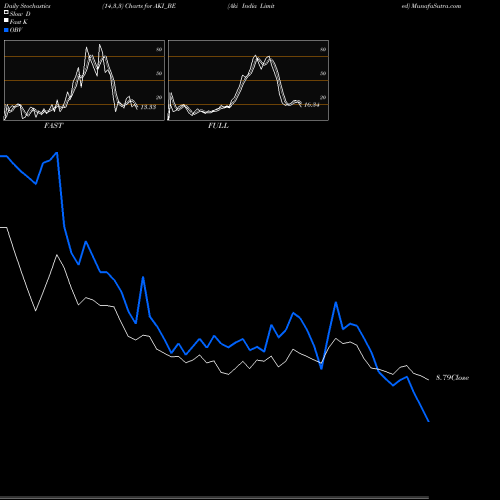Click the '(14,3,3) Charts for AKI_BE' heading
The image size is (500, 500).
tap(139, 6)
